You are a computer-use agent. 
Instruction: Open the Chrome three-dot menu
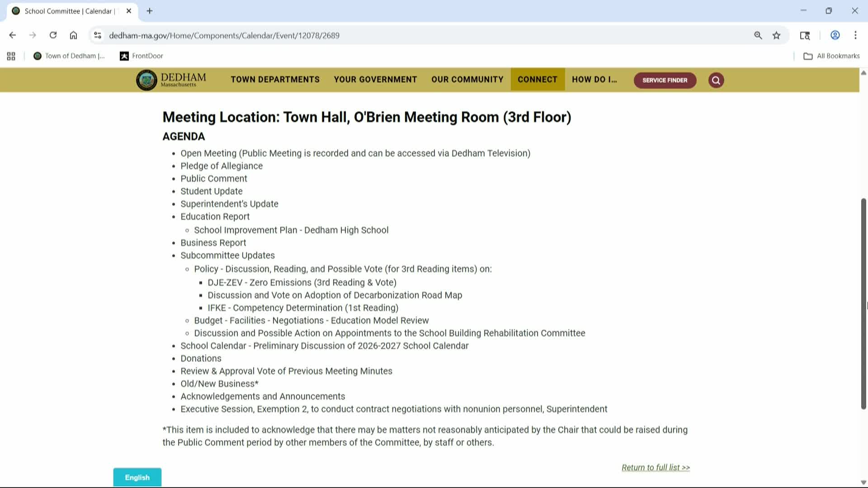[855, 35]
